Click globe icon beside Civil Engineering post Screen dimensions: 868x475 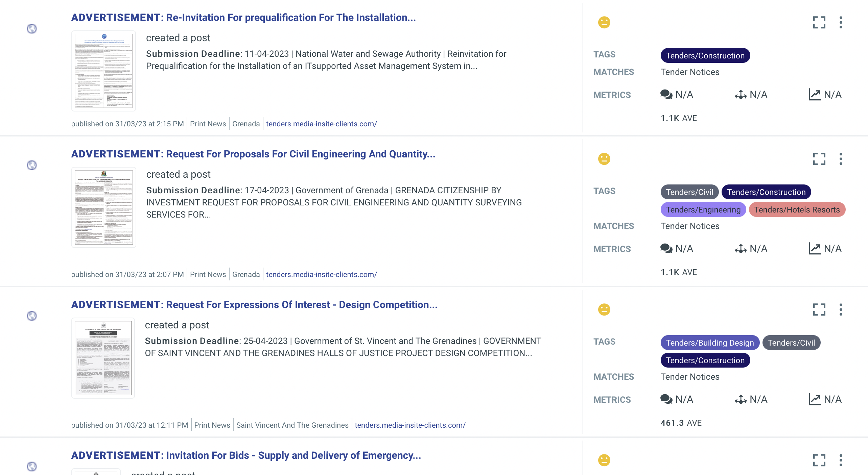point(32,165)
